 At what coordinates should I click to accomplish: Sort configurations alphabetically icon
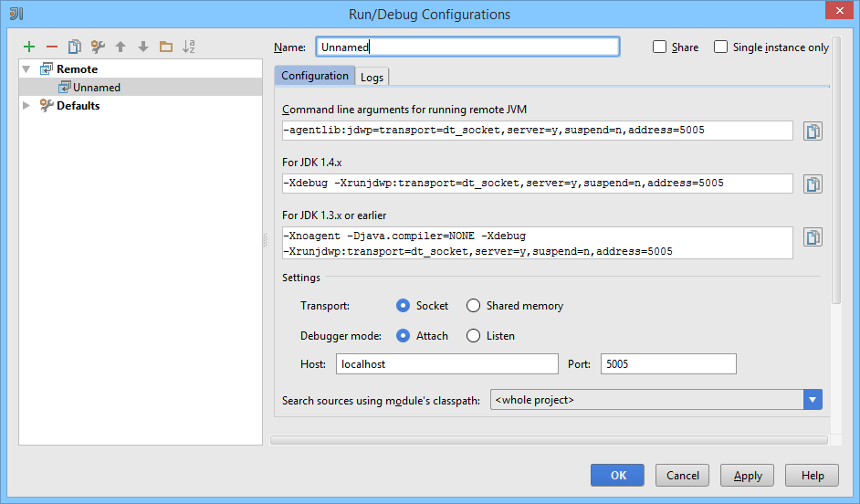tap(189, 47)
